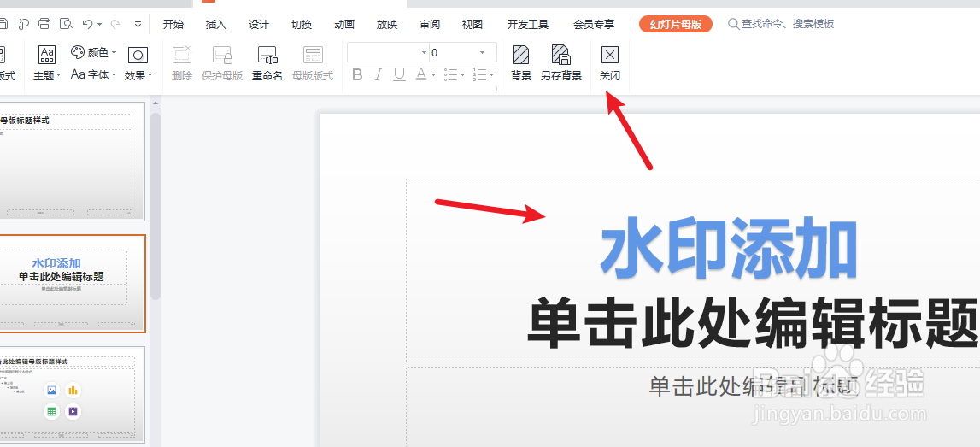Click the thumbnail panel scrollbar handle

click(156, 206)
